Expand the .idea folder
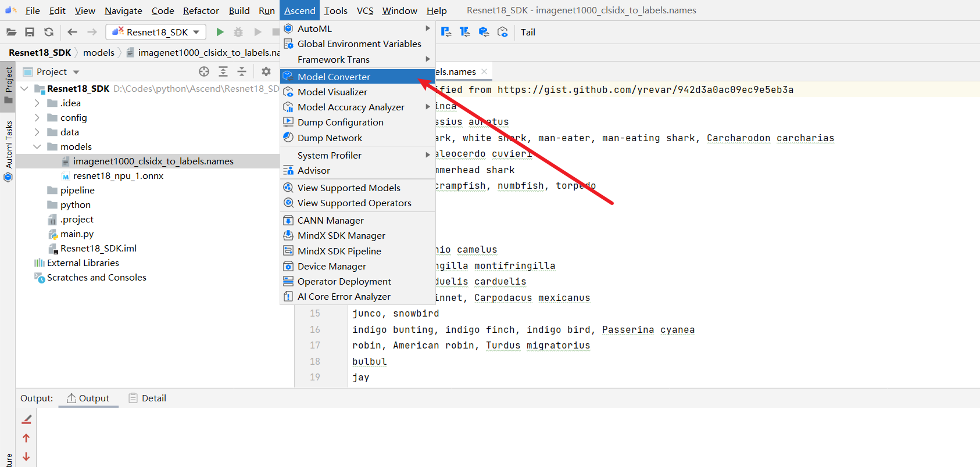The width and height of the screenshot is (980, 467). pyautogui.click(x=37, y=103)
